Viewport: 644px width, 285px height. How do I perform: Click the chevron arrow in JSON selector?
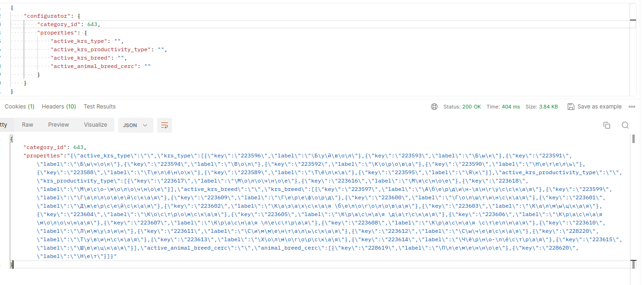145,125
